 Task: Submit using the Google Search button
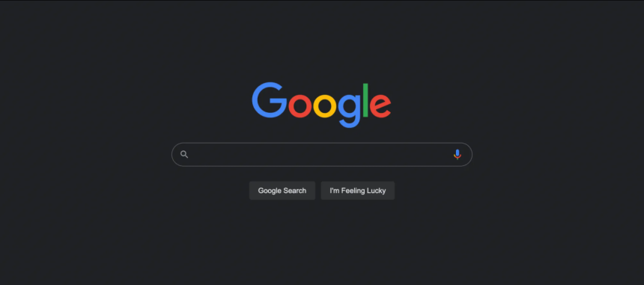coord(282,191)
